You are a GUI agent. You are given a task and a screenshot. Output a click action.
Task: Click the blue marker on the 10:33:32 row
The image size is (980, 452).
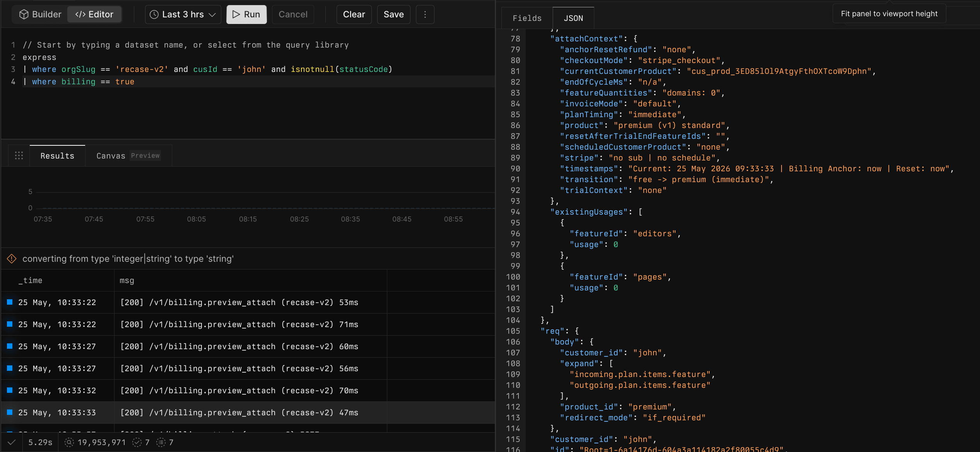click(x=10, y=390)
